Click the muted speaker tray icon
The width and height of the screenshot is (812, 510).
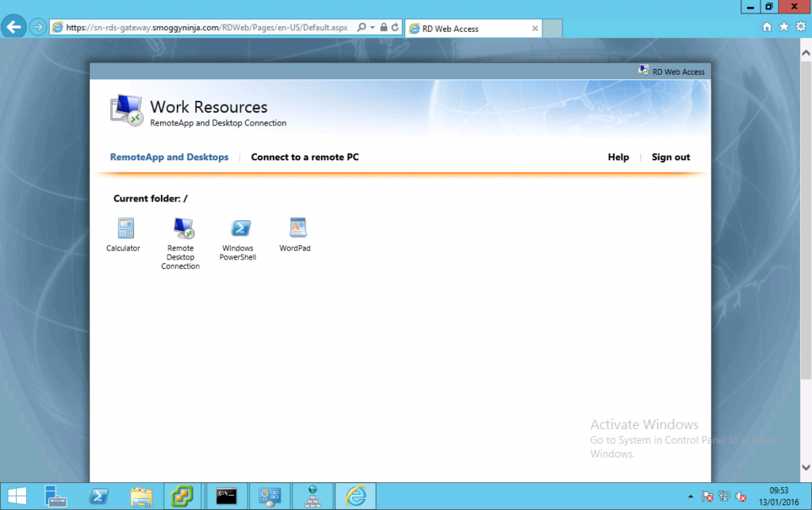pos(741,497)
